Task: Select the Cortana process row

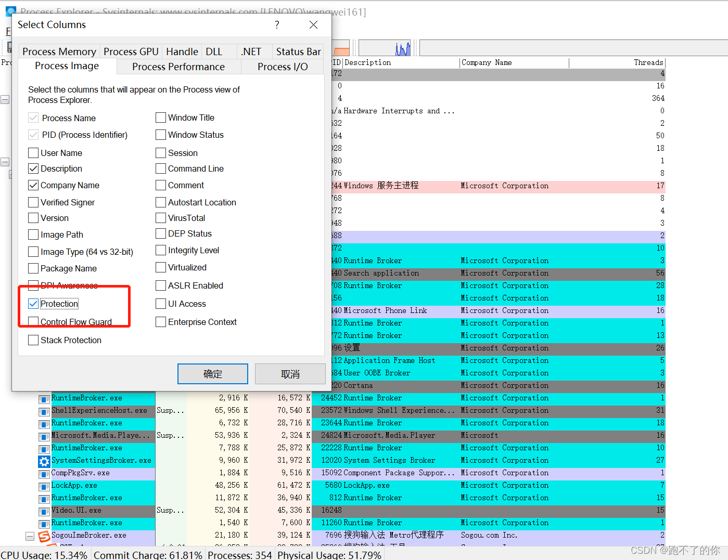Action: (498, 385)
